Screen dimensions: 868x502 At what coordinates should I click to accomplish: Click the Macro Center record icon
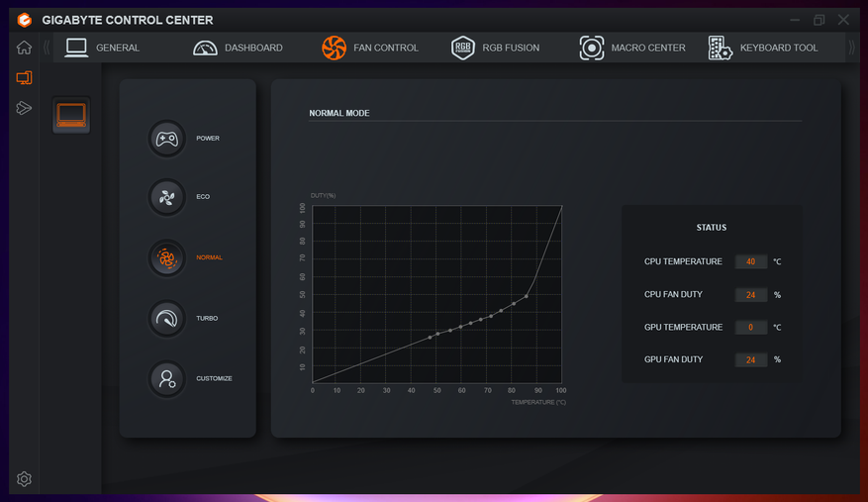(x=591, y=48)
